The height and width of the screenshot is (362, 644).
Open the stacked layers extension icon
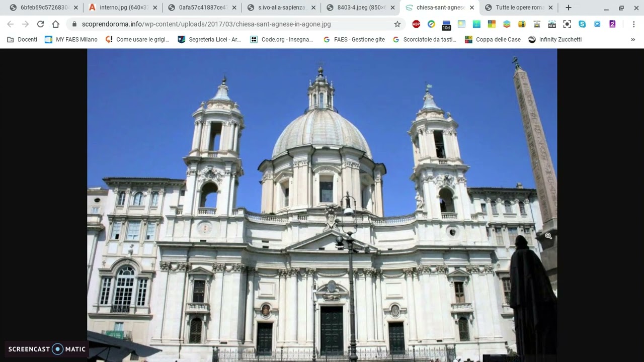coord(507,24)
